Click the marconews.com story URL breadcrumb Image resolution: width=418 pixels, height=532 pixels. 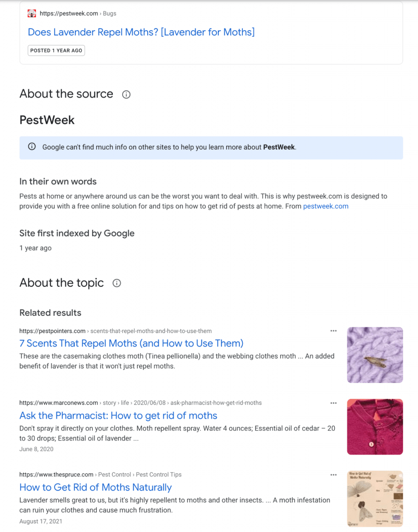click(x=140, y=403)
